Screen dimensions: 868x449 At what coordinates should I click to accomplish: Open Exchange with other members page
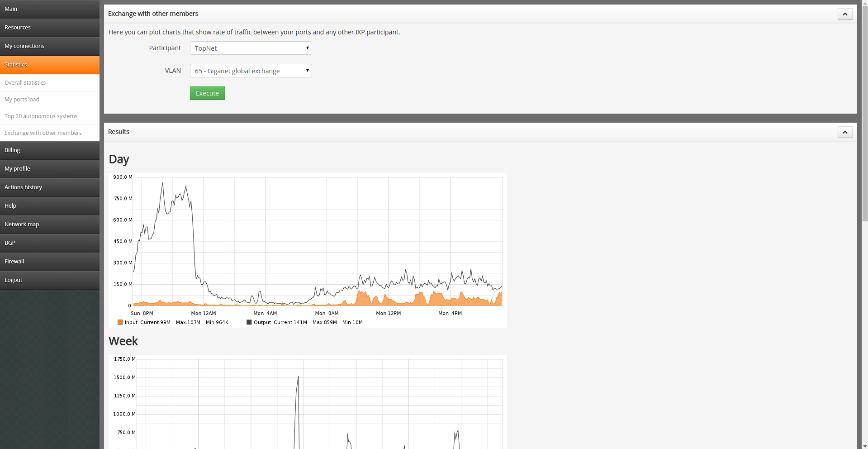[50, 133]
